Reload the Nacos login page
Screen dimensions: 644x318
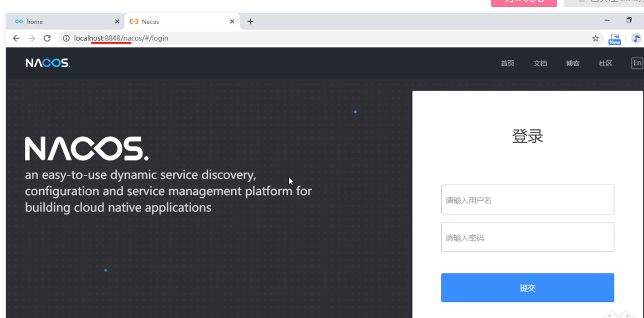point(47,38)
